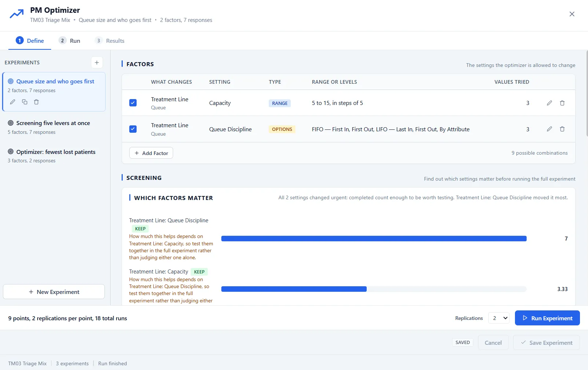The width and height of the screenshot is (588, 370).
Task: Click the RANGE type badge
Action: tap(280, 103)
